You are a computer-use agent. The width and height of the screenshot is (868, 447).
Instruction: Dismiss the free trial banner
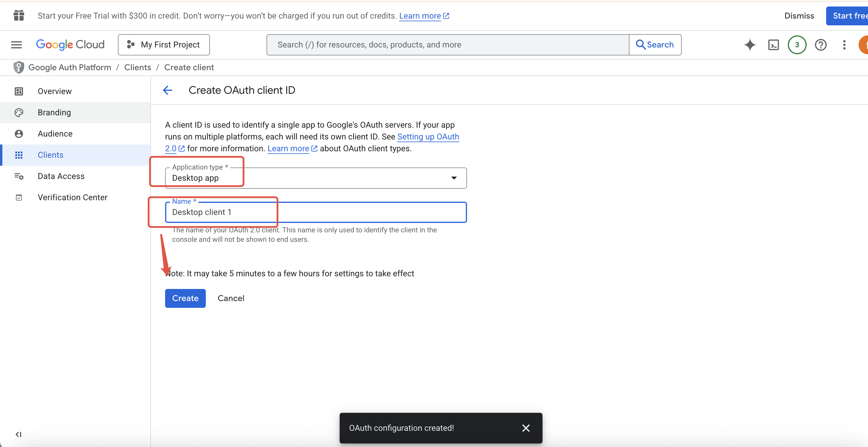coord(799,16)
